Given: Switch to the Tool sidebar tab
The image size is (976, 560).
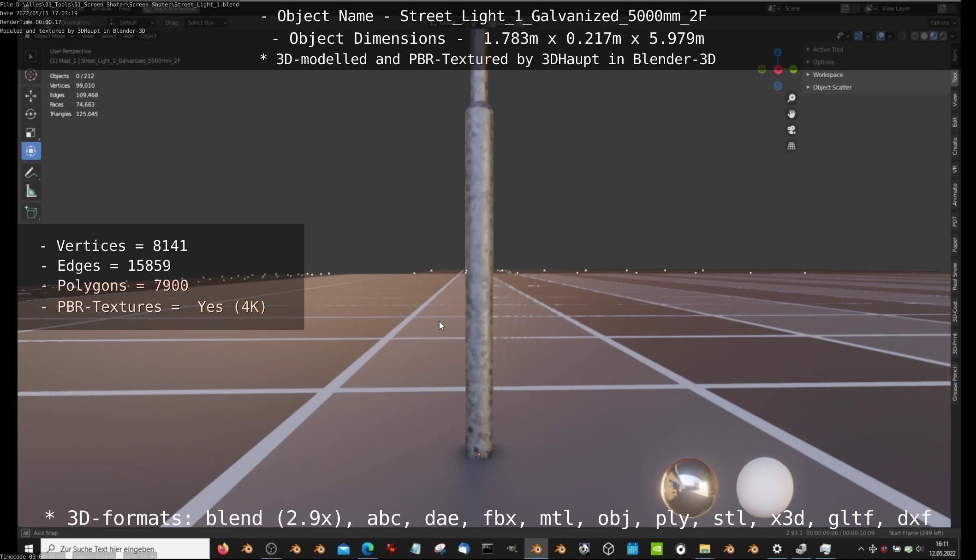Looking at the screenshot, I should pyautogui.click(x=954, y=77).
